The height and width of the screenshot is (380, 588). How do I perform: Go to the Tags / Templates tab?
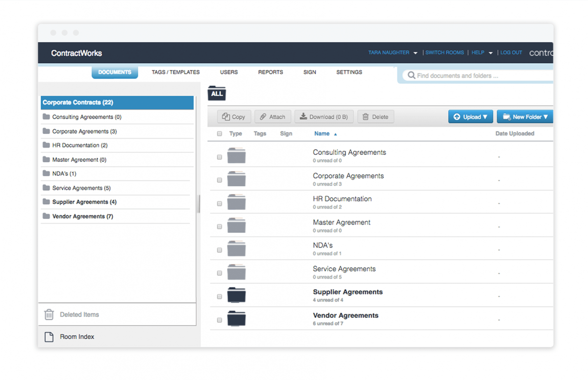pyautogui.click(x=175, y=72)
